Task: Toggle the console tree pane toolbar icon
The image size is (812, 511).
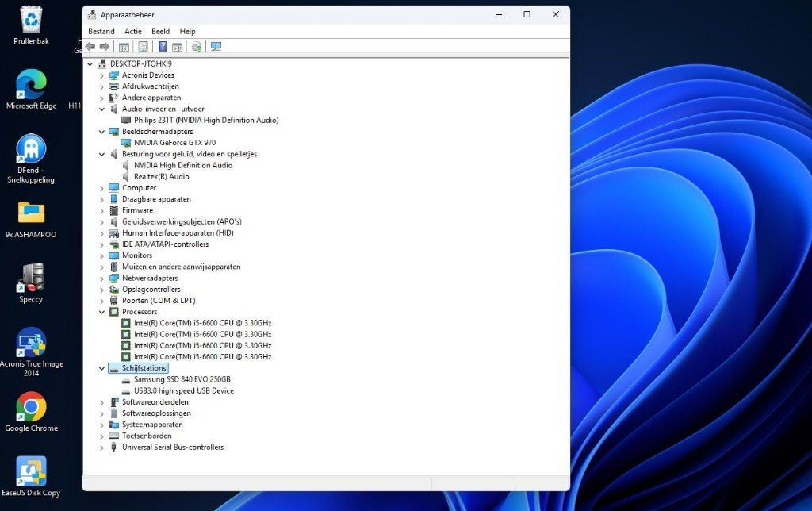Action: click(124, 47)
